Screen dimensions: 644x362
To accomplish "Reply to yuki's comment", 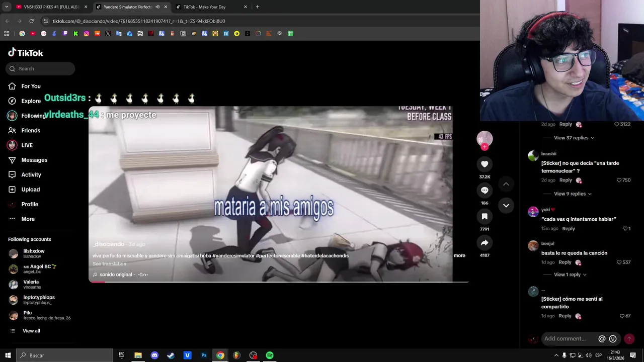I will point(569,228).
